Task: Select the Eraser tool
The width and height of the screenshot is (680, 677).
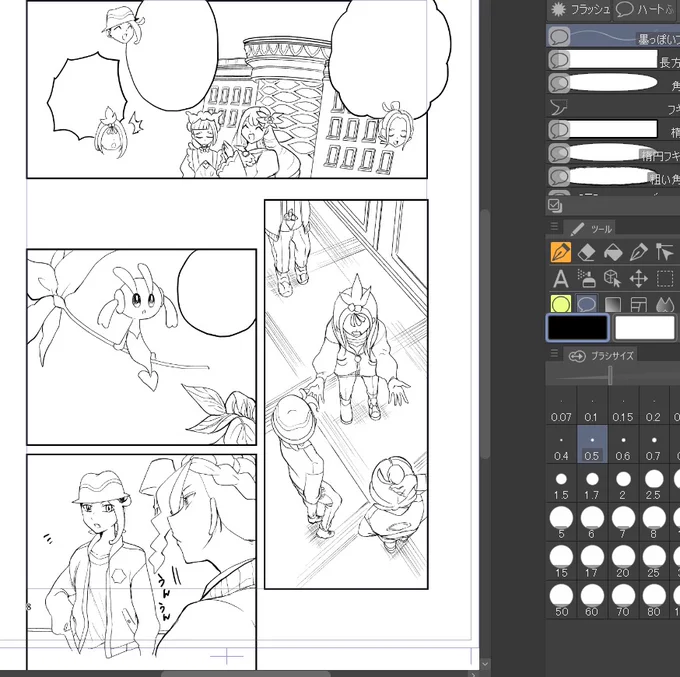Action: [587, 252]
